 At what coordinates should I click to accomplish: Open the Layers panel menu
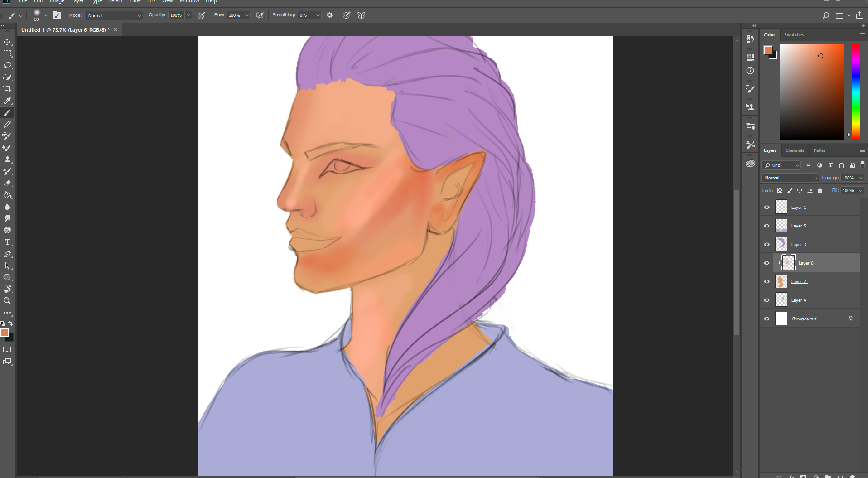tap(862, 150)
